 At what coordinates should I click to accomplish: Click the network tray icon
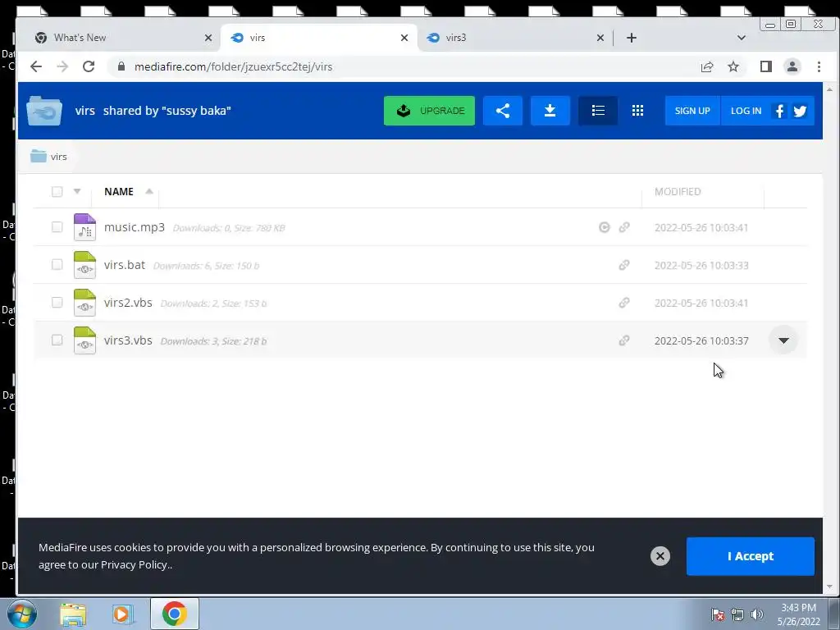(737, 614)
